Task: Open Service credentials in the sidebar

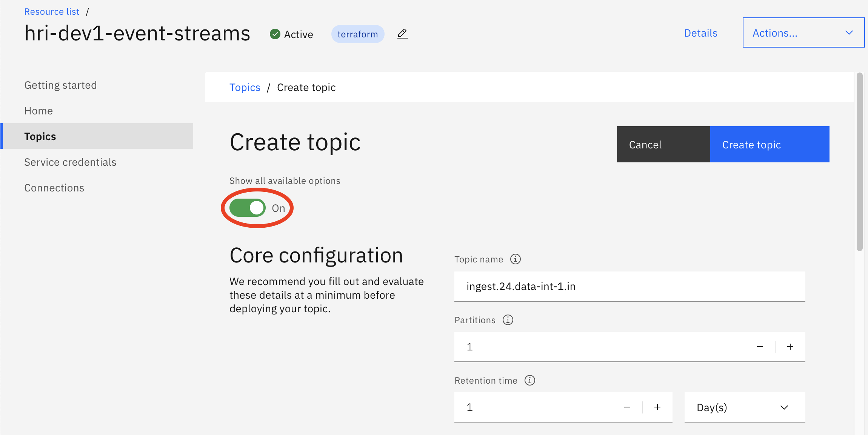Action: tap(70, 162)
